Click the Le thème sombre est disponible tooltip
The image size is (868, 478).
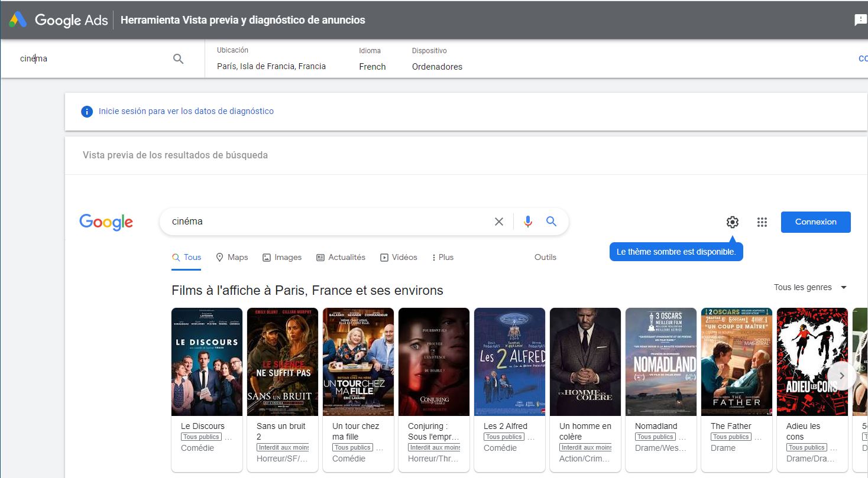(676, 252)
